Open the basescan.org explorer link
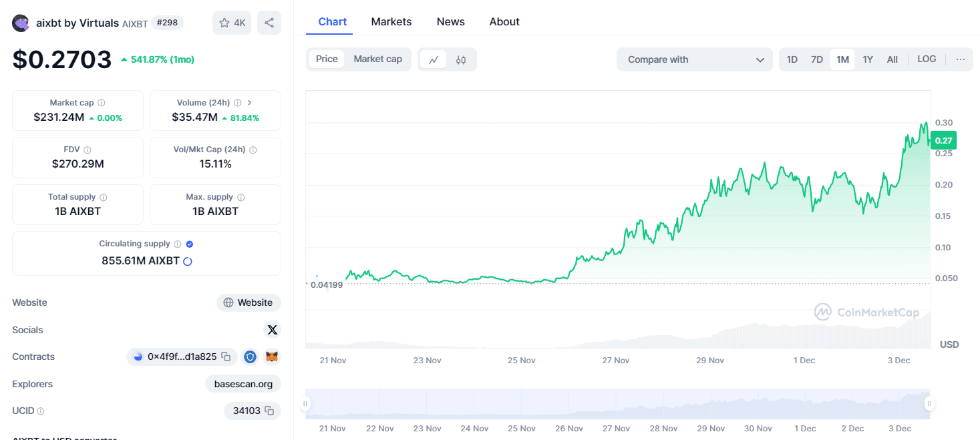 click(x=242, y=383)
